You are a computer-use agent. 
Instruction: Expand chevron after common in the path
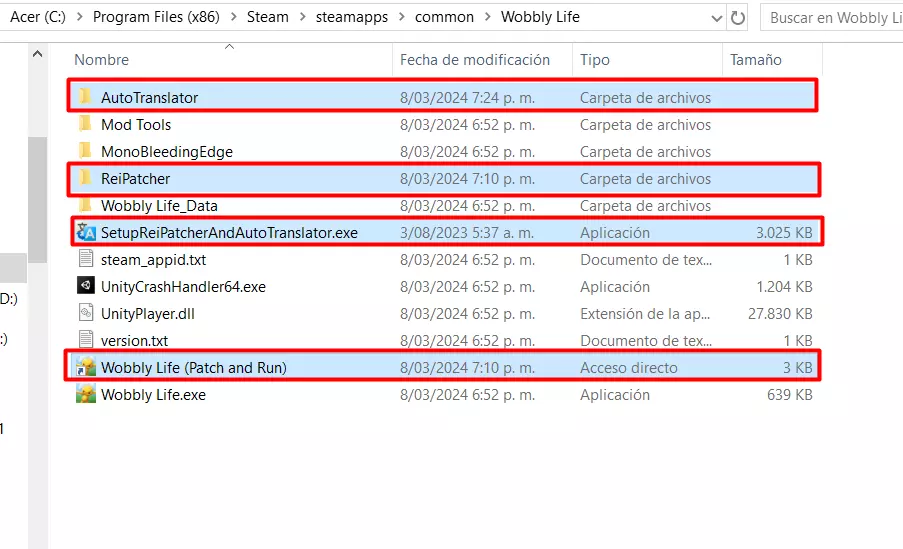[487, 17]
